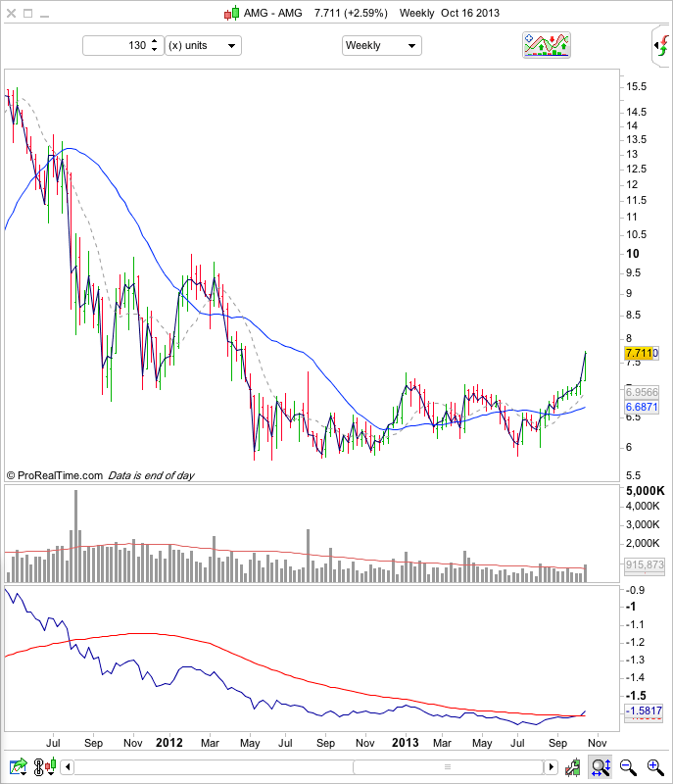Click the 6.9566 dashed average value label
Image resolution: width=673 pixels, height=784 pixels.
point(642,392)
